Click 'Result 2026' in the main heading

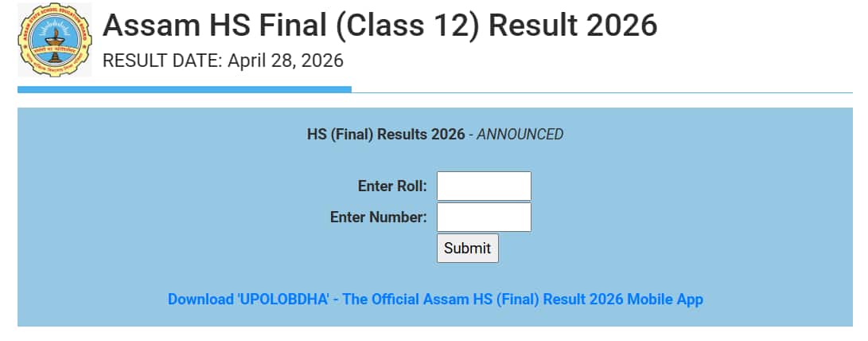573,25
